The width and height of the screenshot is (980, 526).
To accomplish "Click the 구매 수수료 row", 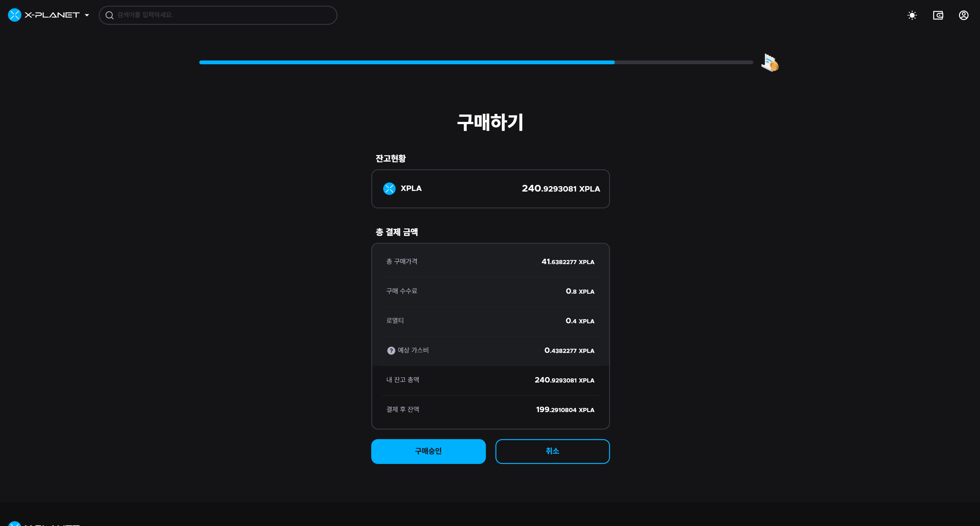I will (x=490, y=291).
